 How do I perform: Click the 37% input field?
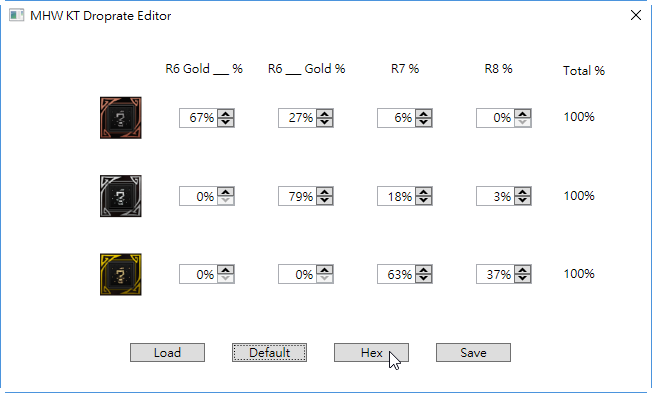[495, 274]
